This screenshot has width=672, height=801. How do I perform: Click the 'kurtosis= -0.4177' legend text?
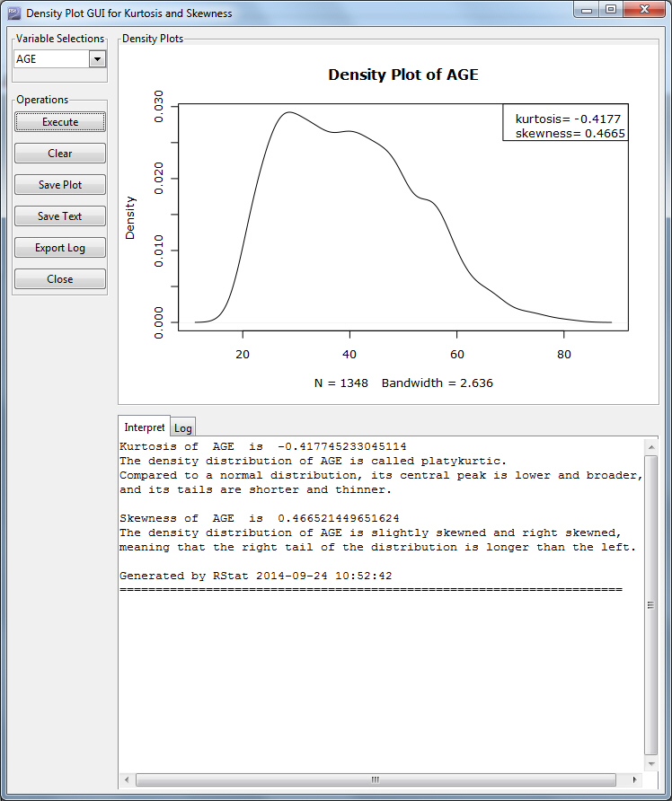568,119
